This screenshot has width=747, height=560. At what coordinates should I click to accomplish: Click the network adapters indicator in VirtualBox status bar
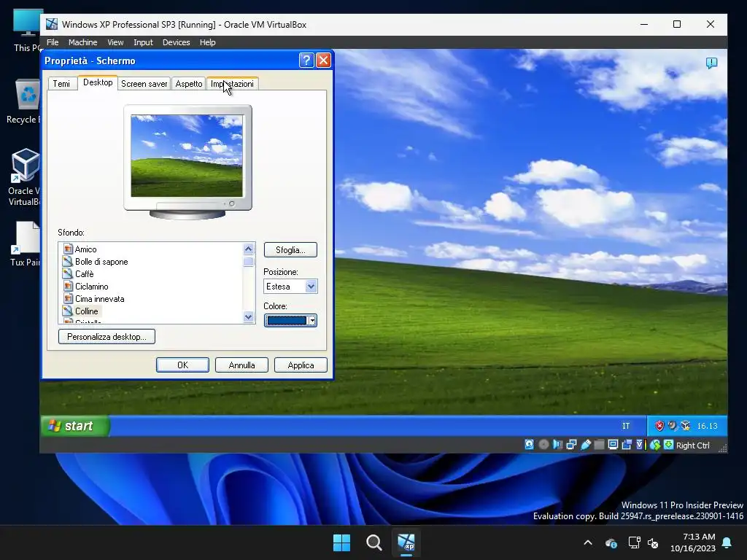pyautogui.click(x=571, y=445)
